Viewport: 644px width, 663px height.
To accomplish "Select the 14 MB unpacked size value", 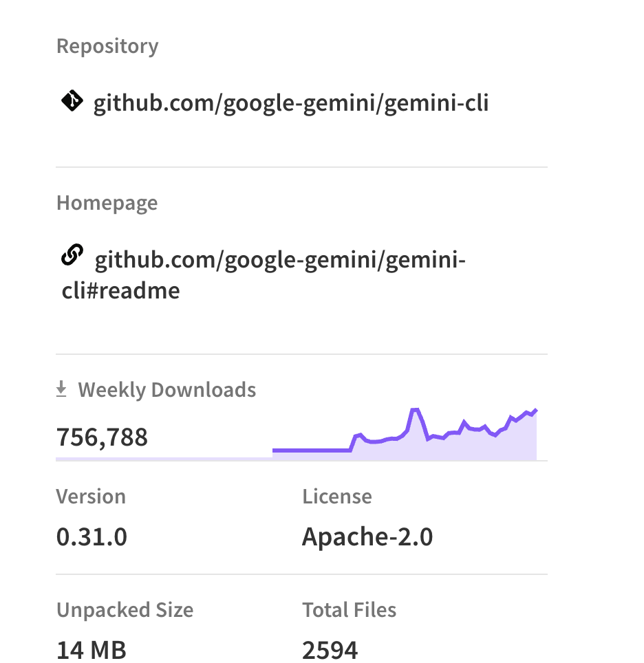I will click(92, 649).
